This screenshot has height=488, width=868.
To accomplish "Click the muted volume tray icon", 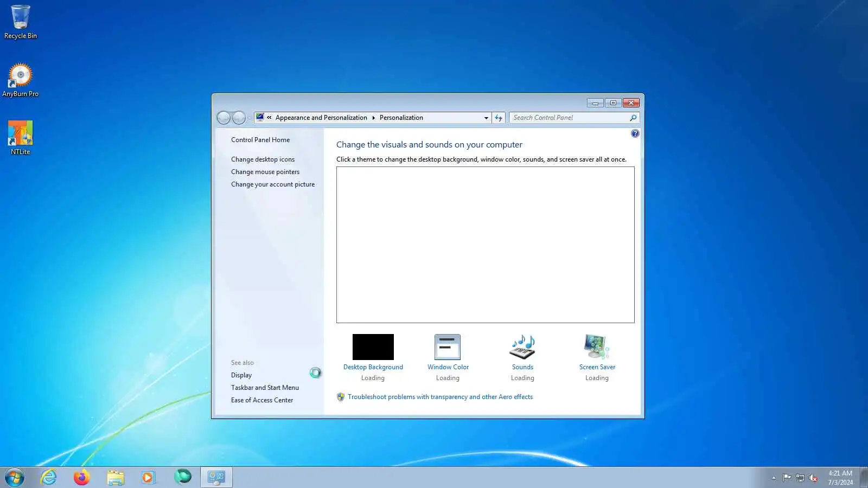I will pos(813,478).
